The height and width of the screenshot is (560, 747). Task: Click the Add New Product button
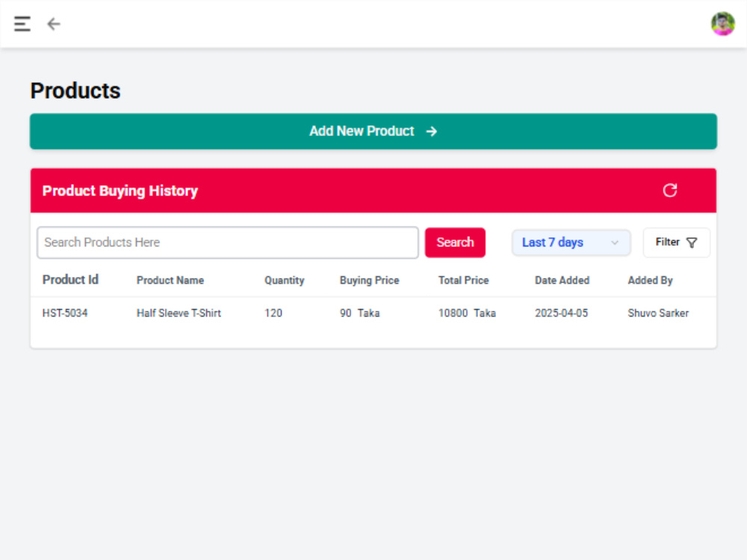point(373,131)
